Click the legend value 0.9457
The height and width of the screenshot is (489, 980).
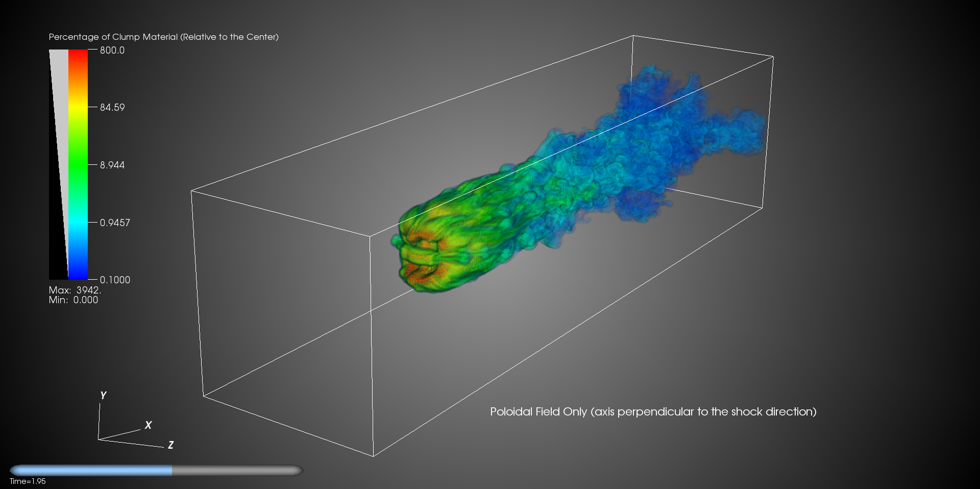pos(115,223)
